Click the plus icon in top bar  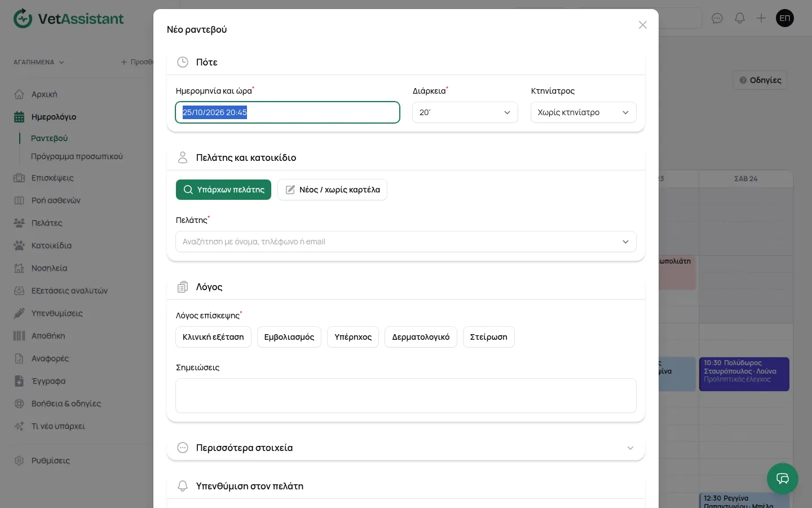(761, 18)
